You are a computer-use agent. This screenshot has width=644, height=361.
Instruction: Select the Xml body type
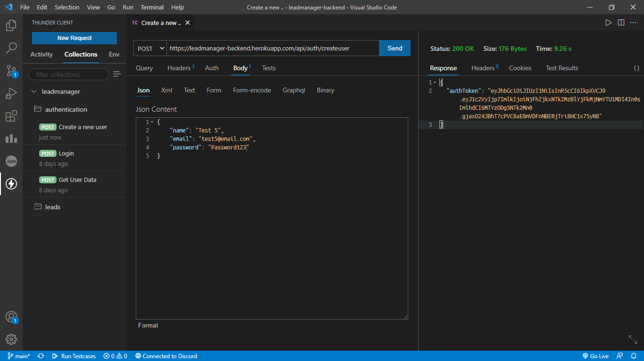pyautogui.click(x=166, y=90)
